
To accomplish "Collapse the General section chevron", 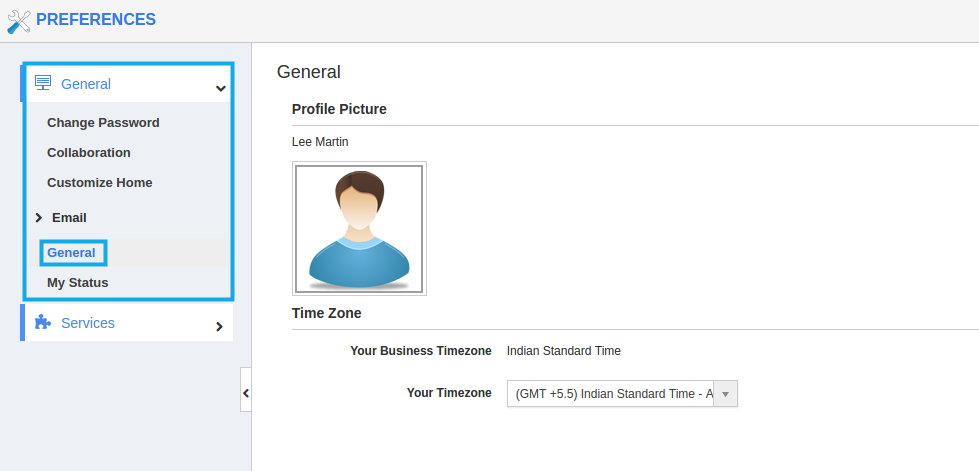I will (x=220, y=88).
